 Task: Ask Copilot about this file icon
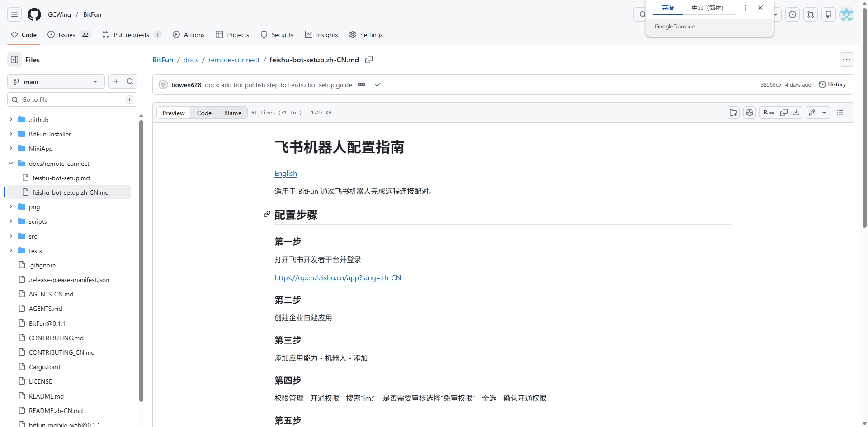[750, 113]
